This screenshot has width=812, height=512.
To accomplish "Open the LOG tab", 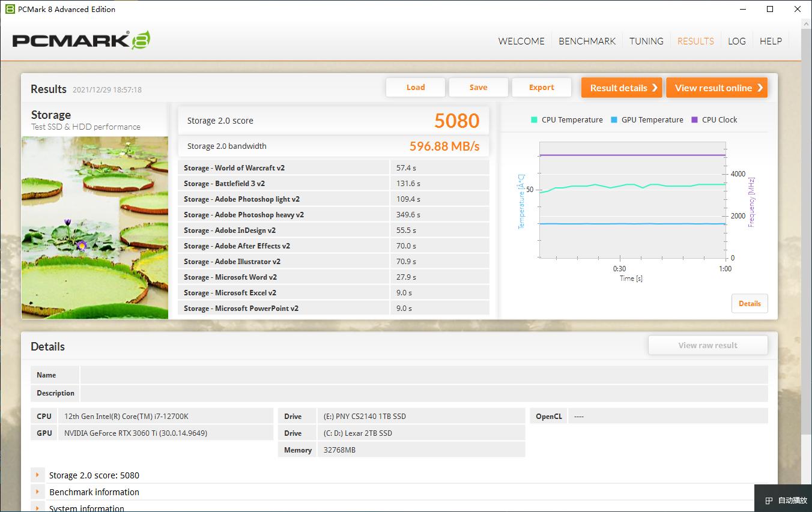I will point(736,41).
